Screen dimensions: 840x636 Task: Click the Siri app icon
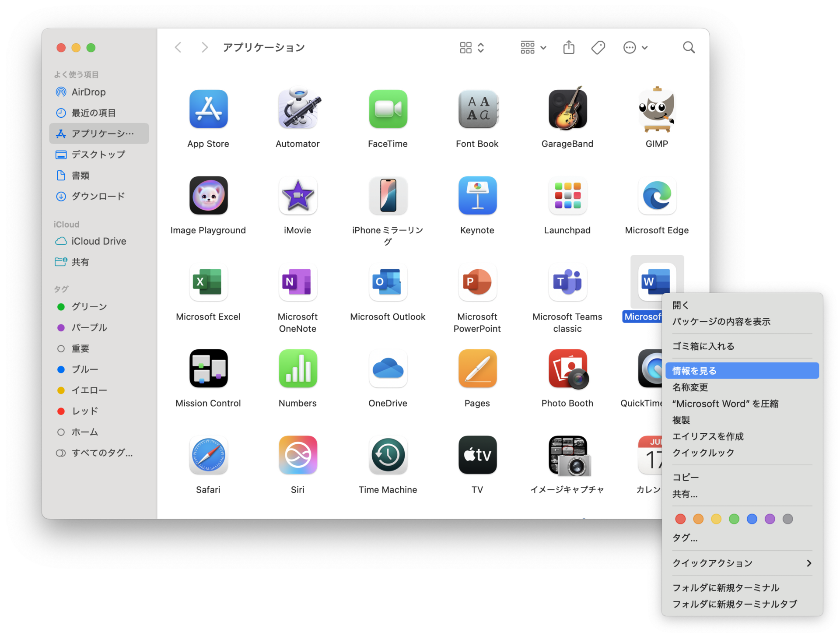click(298, 455)
